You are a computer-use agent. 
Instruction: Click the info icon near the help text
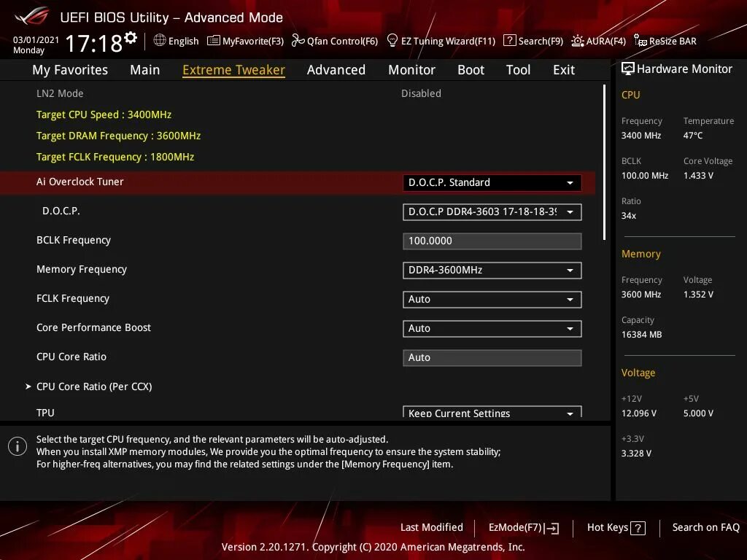(x=18, y=446)
